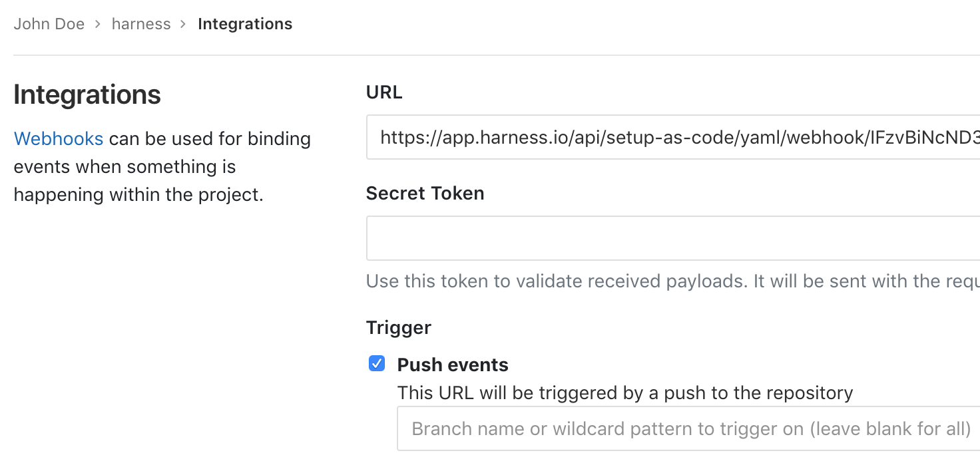Viewport: 980px width, 467px height.
Task: Focus the branch name wildcard pattern field
Action: [x=688, y=429]
